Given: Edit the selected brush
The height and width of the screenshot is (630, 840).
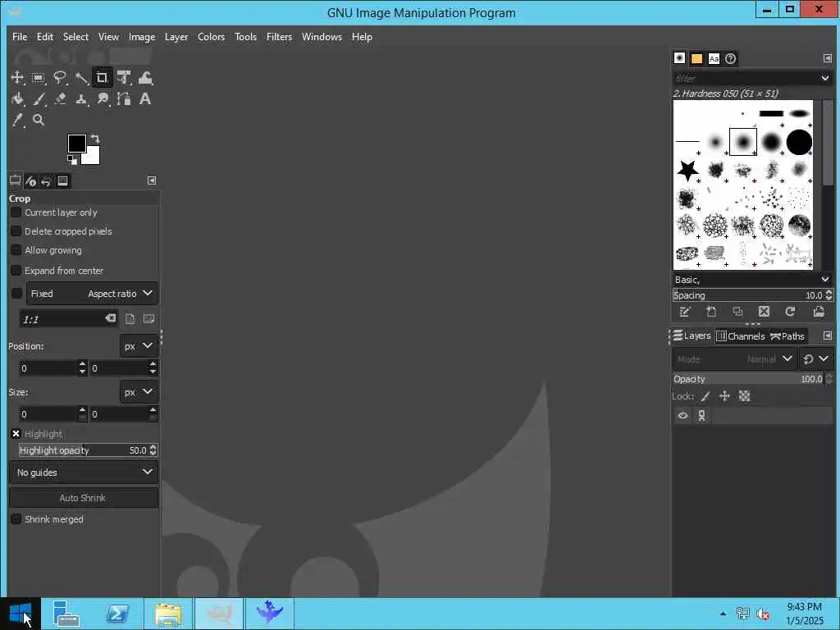Looking at the screenshot, I should pos(685,312).
